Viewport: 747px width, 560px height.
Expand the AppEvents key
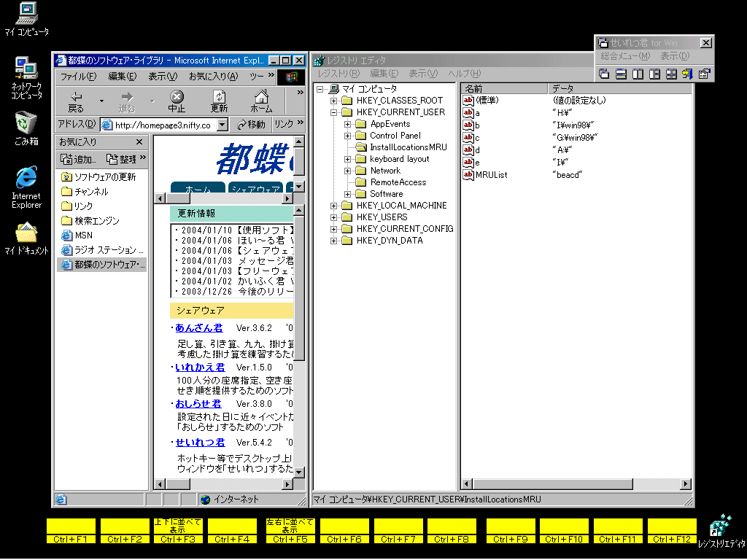pos(348,124)
